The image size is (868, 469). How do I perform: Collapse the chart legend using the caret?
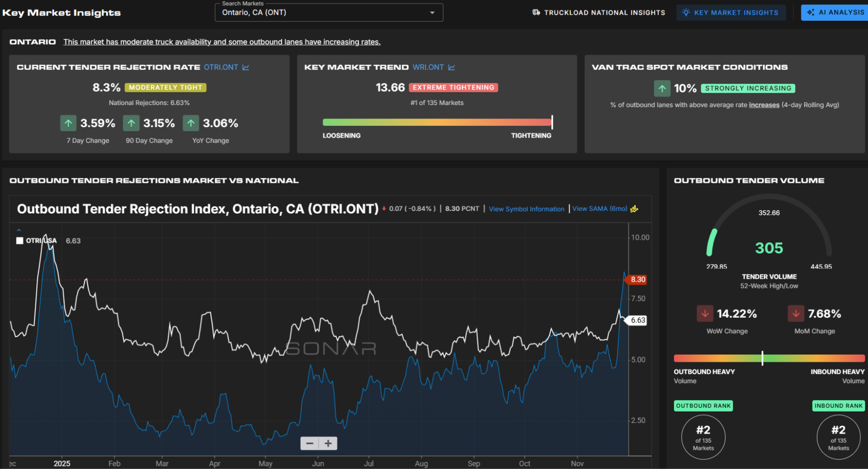[19, 230]
